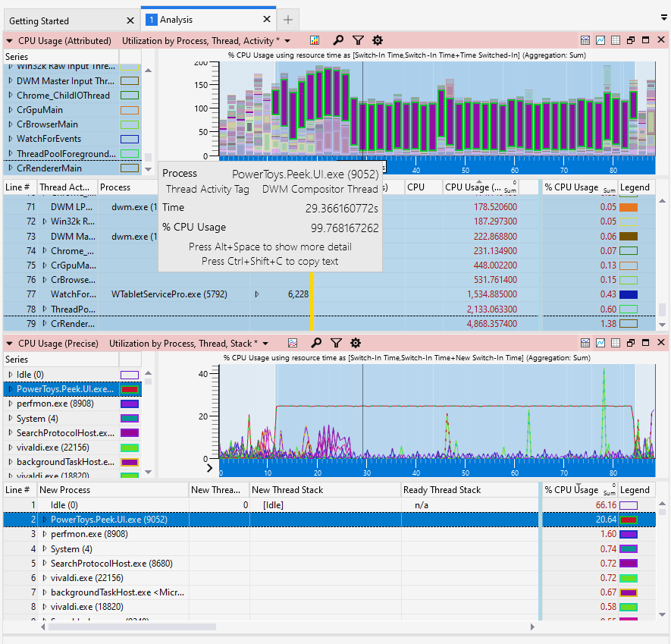Click PowerToys.Peek.UI.exe series color swatch
This screenshot has height=644, width=671.
tap(130, 390)
